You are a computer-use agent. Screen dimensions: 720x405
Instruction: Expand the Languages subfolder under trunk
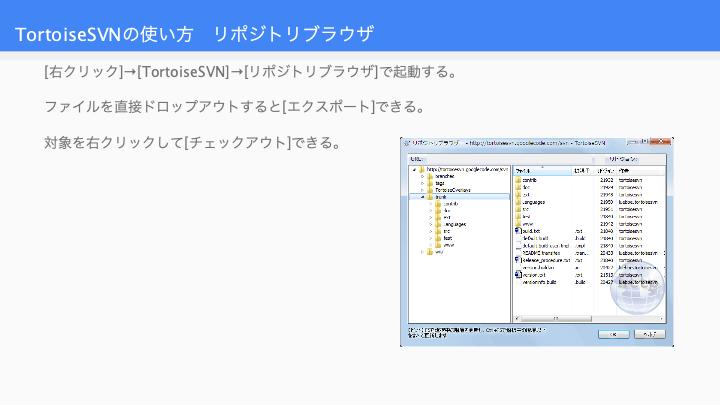431,225
